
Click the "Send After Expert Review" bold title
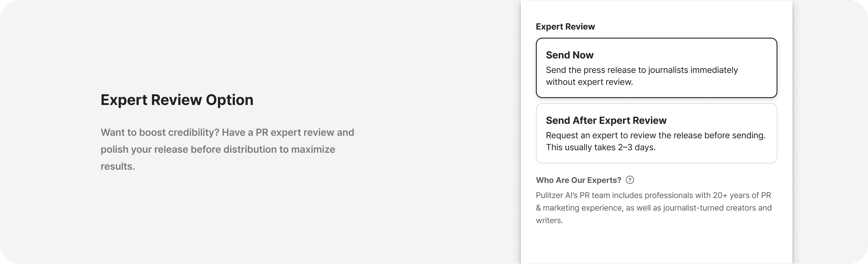pos(606,120)
